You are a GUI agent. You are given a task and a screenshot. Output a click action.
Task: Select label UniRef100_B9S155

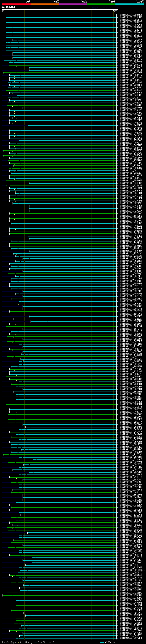pos(131,151)
